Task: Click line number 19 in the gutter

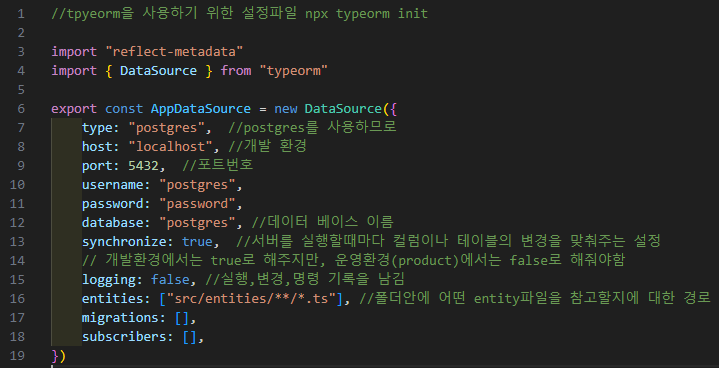Action: pyautogui.click(x=17, y=356)
